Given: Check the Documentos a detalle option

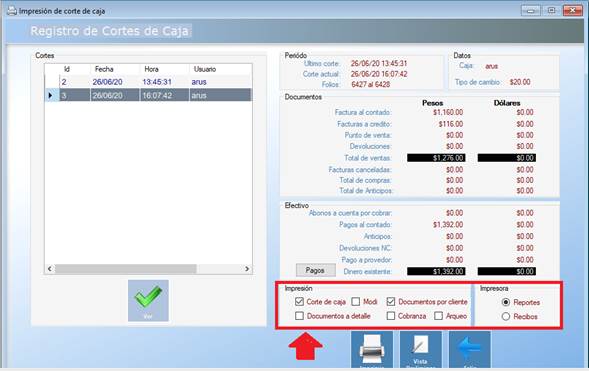Looking at the screenshot, I should (299, 316).
